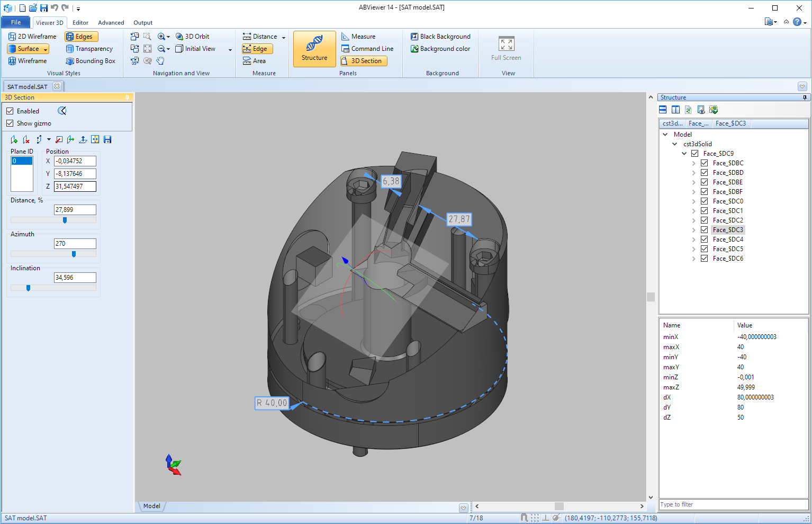Open the Editor ribbon tab
The width and height of the screenshot is (812, 524).
point(80,23)
